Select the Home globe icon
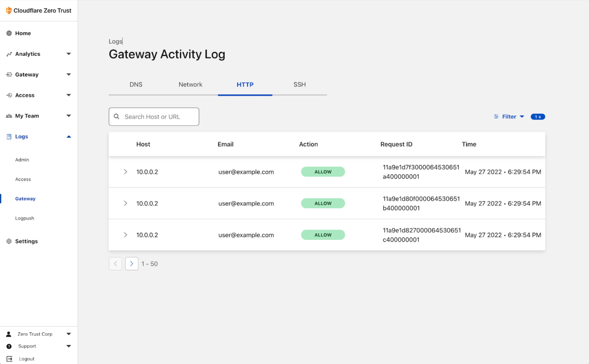Screen dimensions: 589x364 pyautogui.click(x=9, y=33)
